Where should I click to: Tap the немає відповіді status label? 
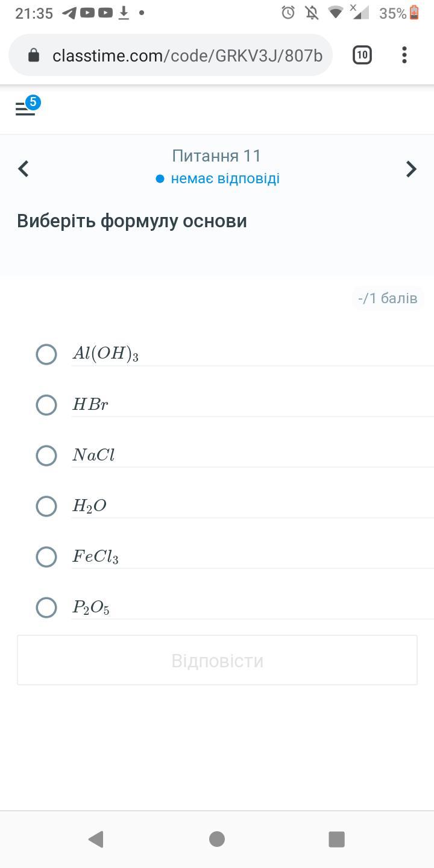pos(224,179)
